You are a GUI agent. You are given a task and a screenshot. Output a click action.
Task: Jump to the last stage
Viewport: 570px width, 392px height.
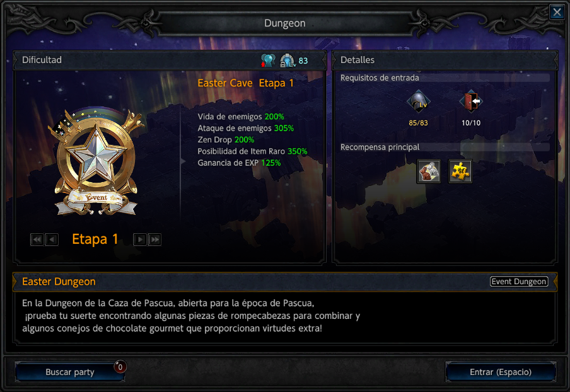(154, 239)
